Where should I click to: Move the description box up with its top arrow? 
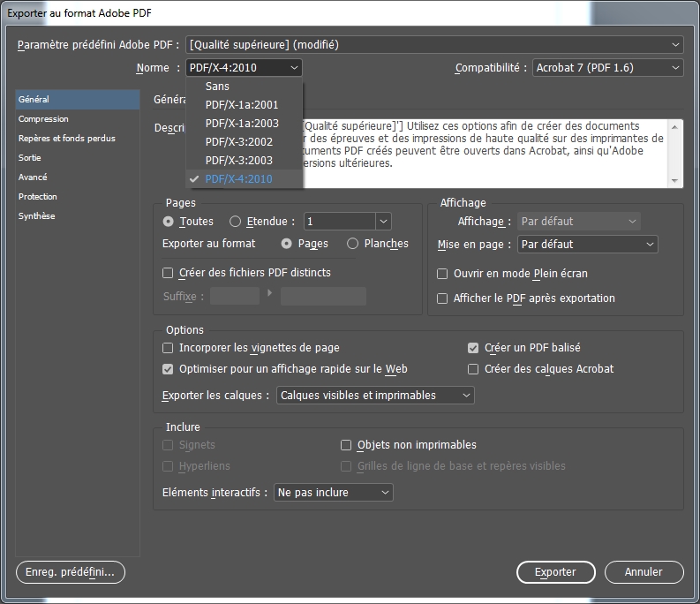coord(674,127)
